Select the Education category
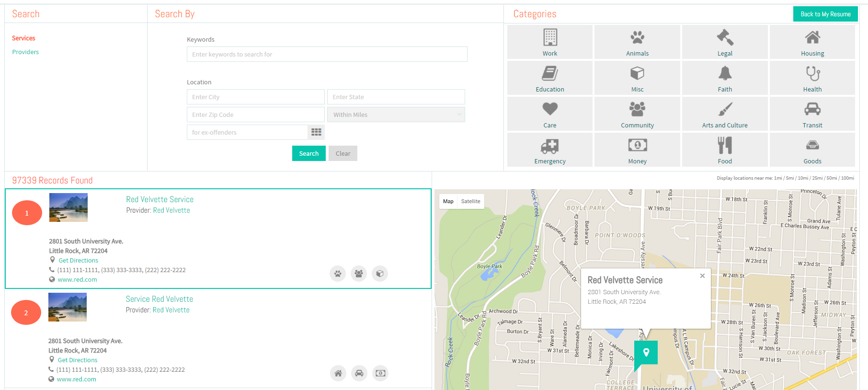The height and width of the screenshot is (390, 868). (550, 78)
